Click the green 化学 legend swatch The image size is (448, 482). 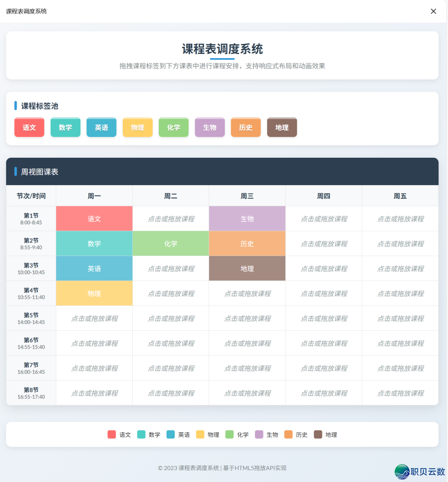(229, 434)
